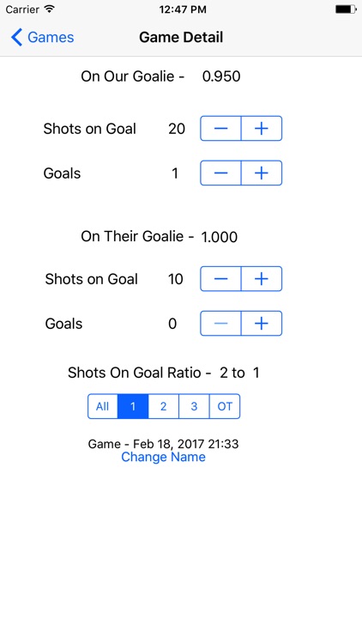This screenshot has width=362, height=644.
Task: Tap the dimmed minus for their goalie's Goals
Action: point(220,323)
